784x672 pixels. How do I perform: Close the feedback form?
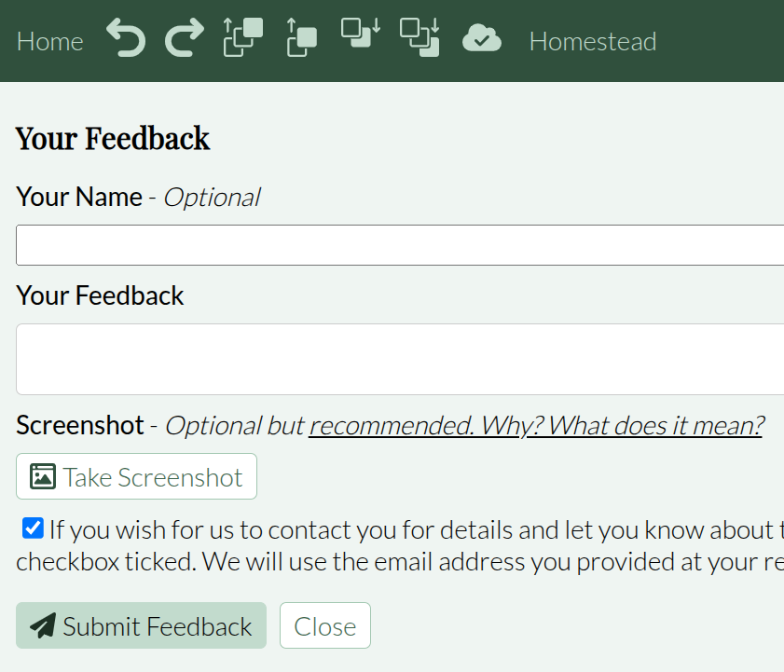click(325, 625)
